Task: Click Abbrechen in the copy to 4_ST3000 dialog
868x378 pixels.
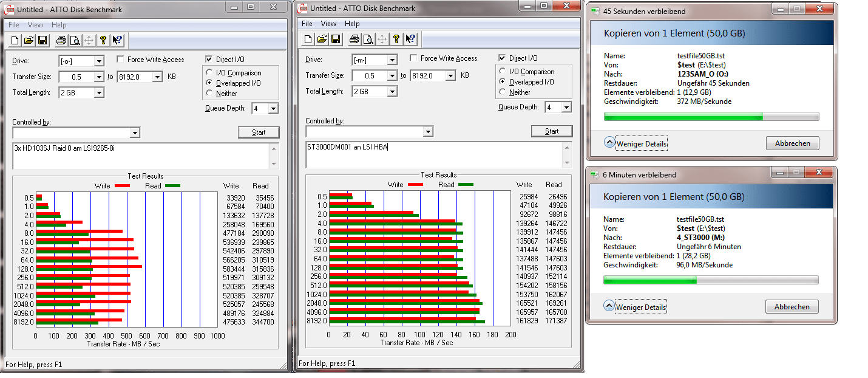Action: [x=792, y=307]
